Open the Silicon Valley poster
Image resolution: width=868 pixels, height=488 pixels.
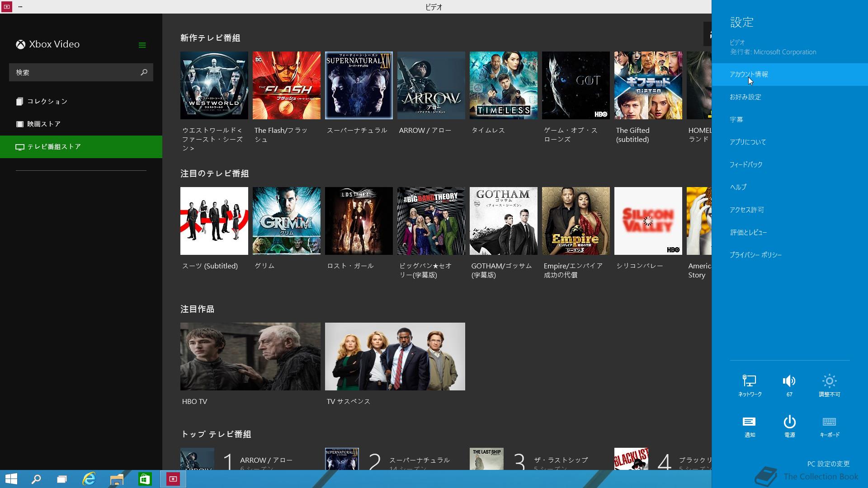pos(648,221)
